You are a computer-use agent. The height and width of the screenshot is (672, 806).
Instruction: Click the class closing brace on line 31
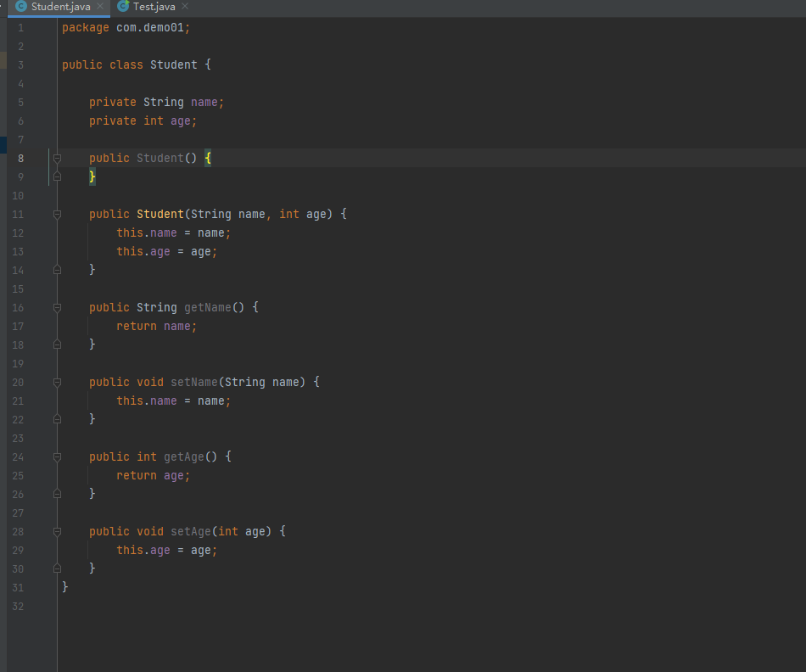64,586
